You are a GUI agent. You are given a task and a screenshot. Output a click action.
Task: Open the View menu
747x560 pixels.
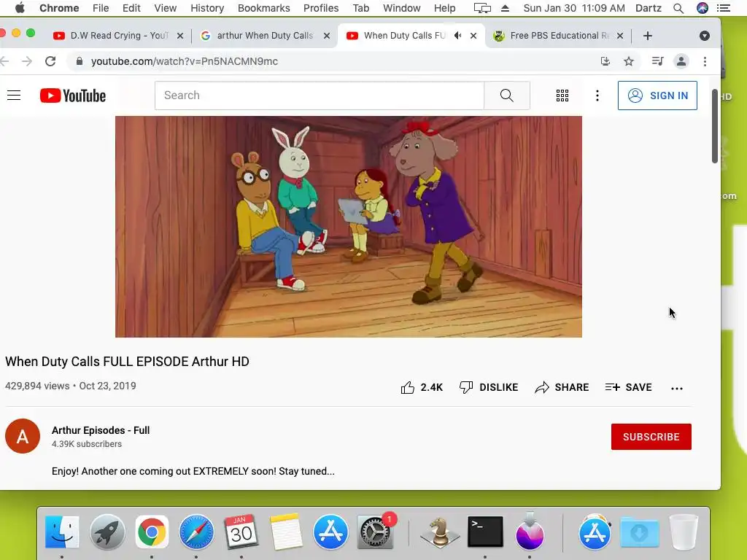[x=166, y=8]
